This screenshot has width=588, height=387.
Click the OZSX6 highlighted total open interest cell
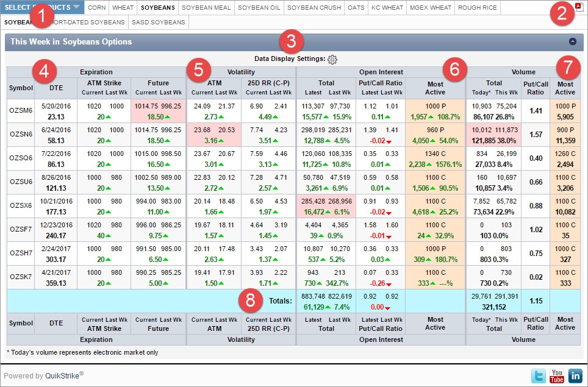coord(326,206)
